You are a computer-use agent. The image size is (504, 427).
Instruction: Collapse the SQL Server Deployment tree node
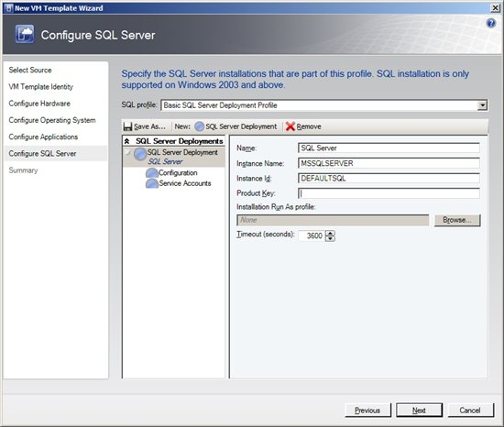pos(127,152)
